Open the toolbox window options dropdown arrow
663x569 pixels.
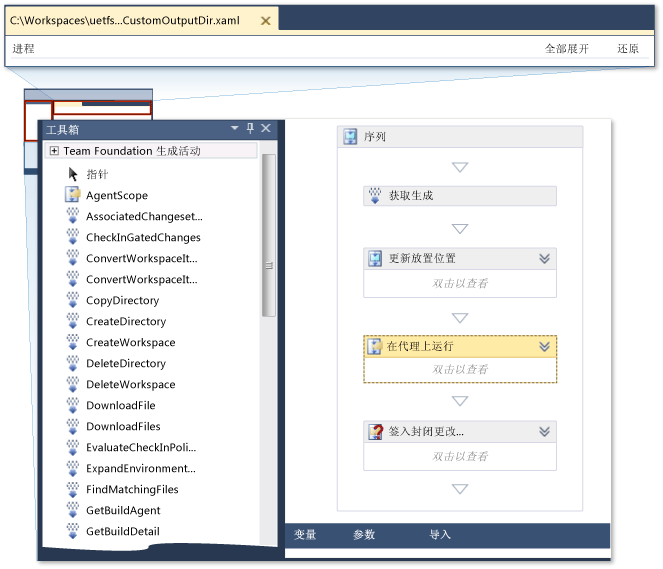tap(235, 128)
